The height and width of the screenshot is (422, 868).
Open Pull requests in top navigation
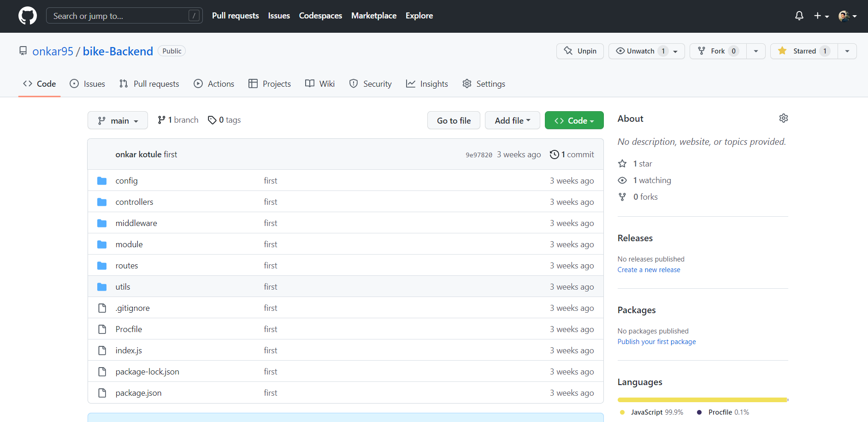coord(235,16)
